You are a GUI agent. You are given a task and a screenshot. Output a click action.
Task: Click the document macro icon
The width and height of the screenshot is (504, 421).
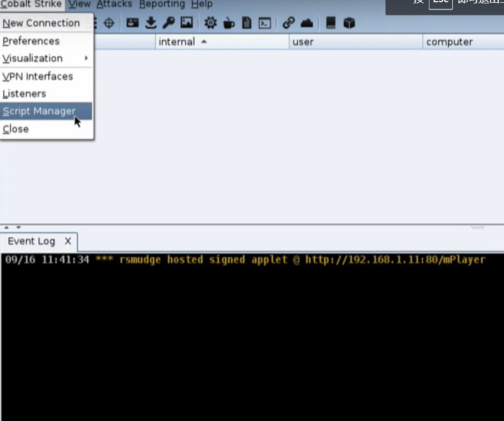(246, 23)
